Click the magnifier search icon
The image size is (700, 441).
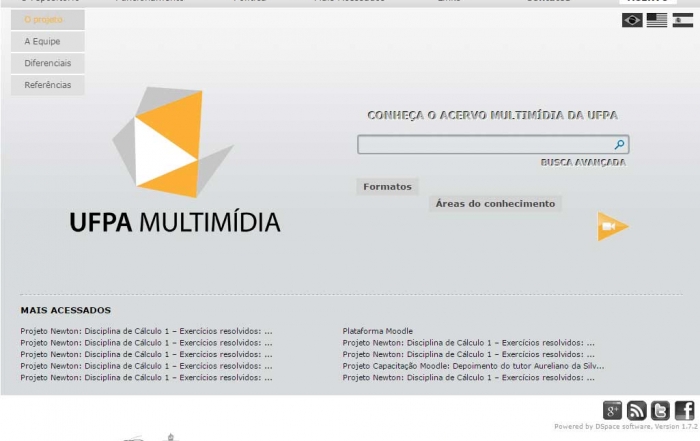[x=619, y=145]
